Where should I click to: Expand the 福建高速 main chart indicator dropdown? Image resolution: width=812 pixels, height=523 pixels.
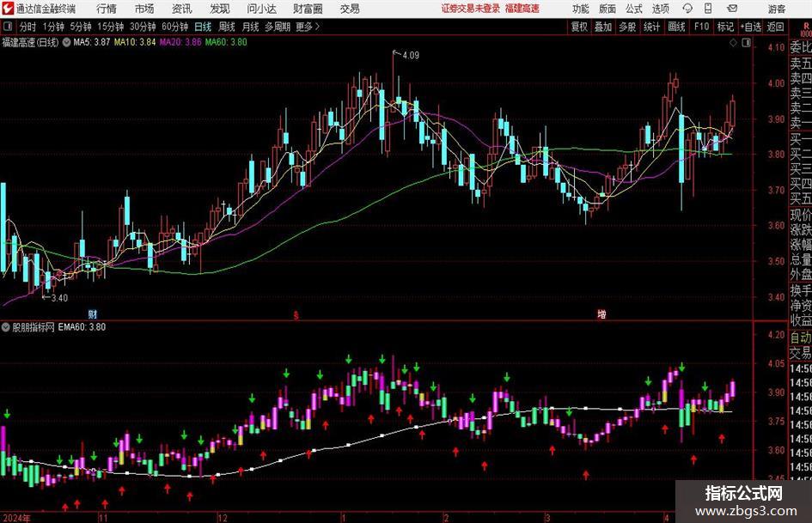pos(67,42)
